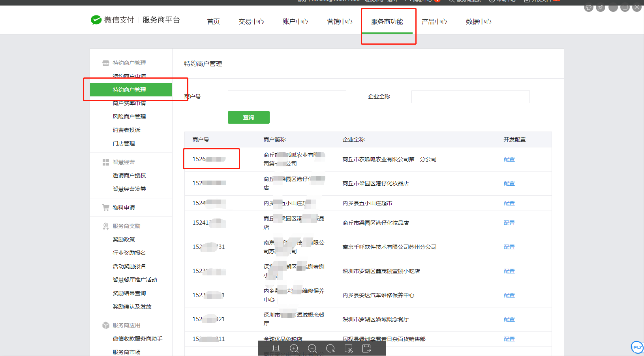Open 消费者投诉 in sidebar
Viewport: 644px width, 356px height.
click(x=126, y=130)
